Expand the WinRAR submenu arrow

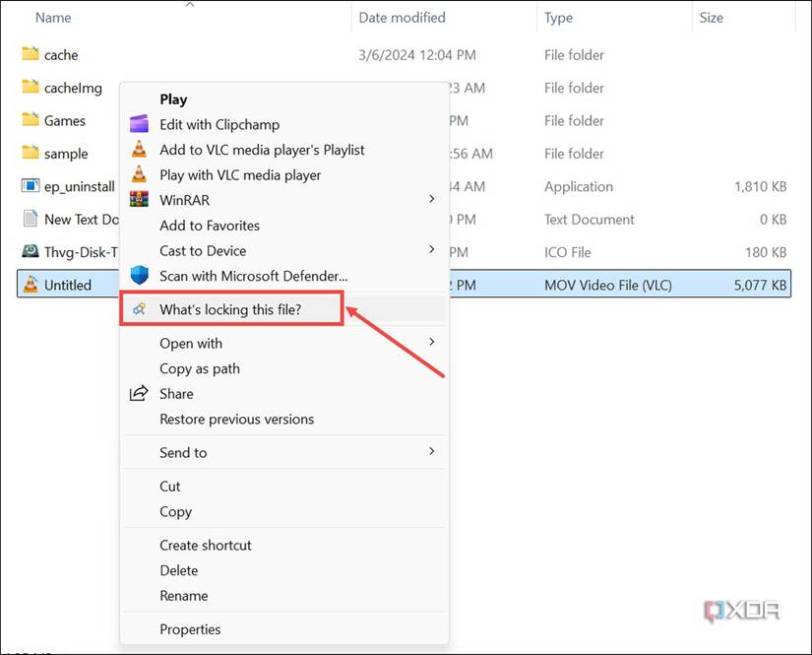pyautogui.click(x=430, y=198)
